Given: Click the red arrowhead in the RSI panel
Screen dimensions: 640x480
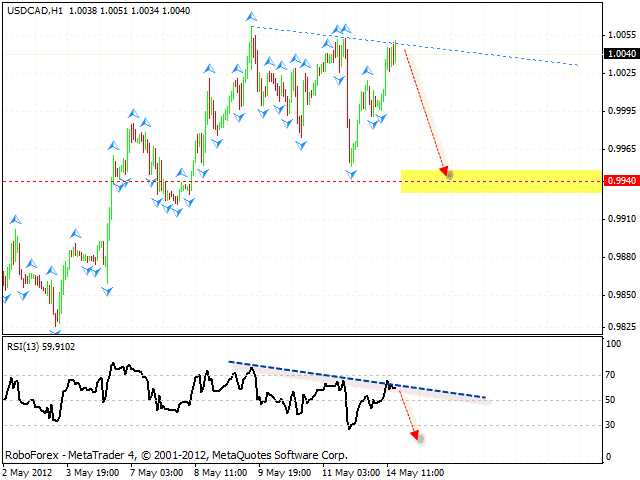Looking at the screenshot, I should point(416,436).
